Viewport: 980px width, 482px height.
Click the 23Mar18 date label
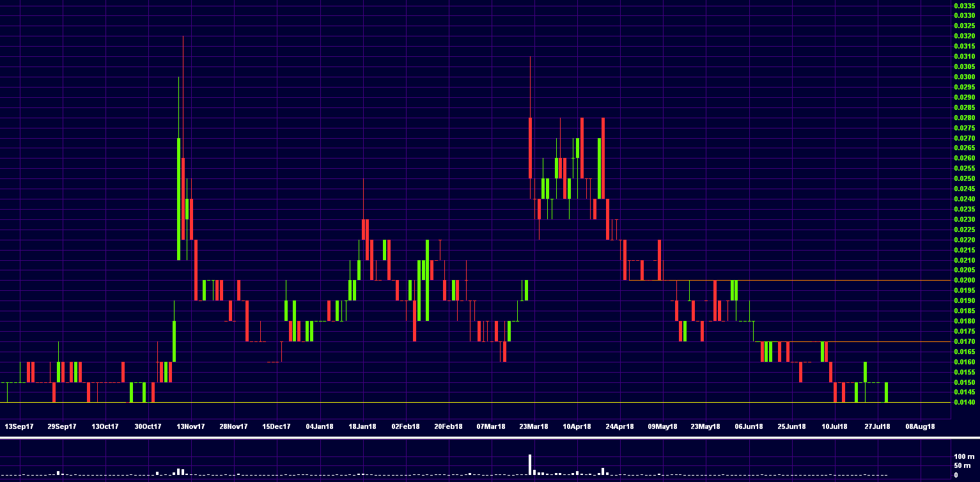(x=534, y=426)
